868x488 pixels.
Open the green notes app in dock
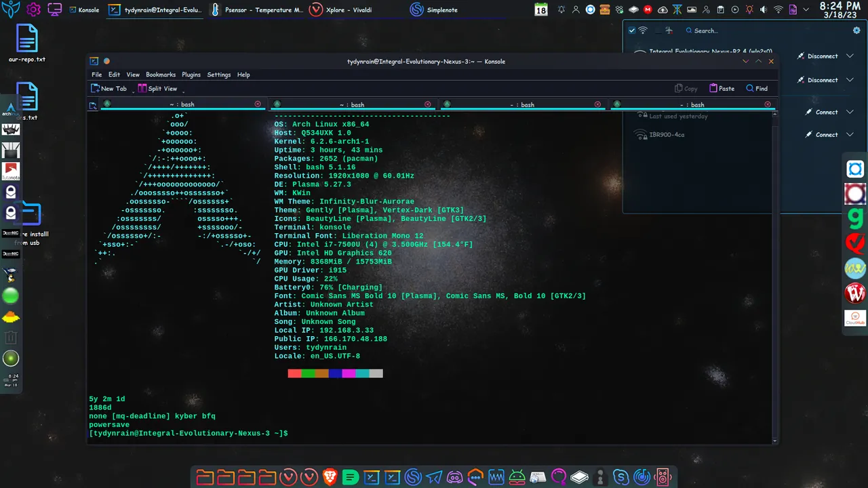tap(351, 477)
